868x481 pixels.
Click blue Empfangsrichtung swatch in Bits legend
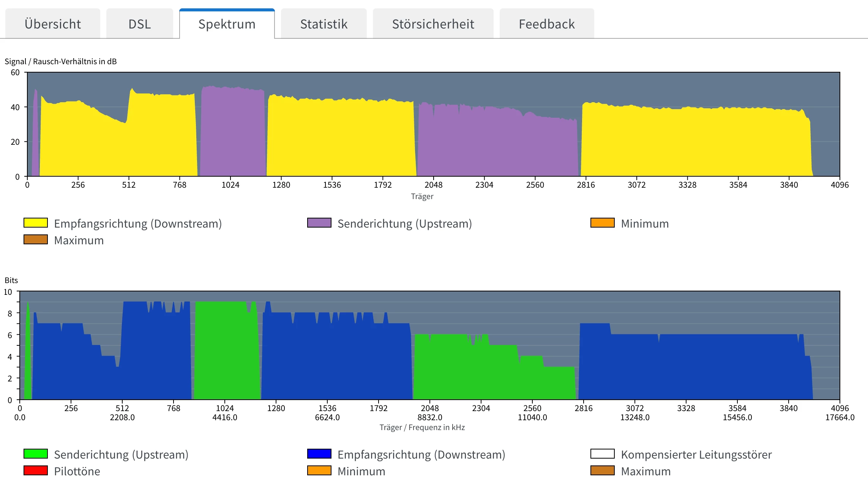point(319,454)
